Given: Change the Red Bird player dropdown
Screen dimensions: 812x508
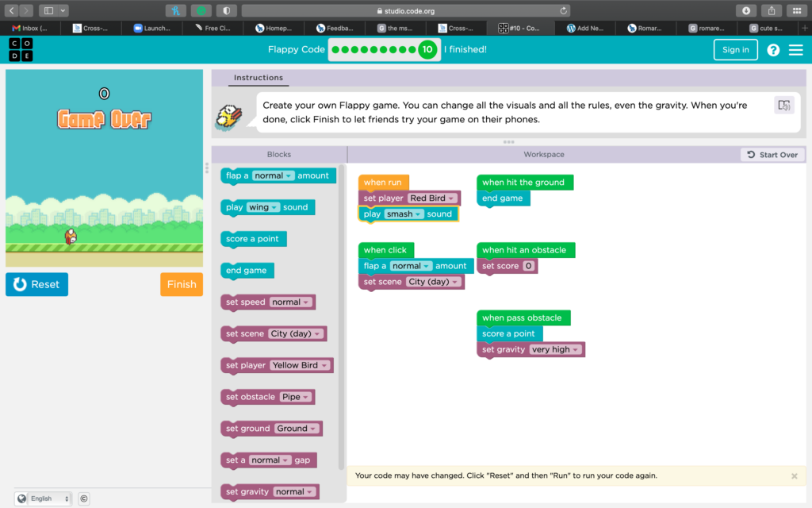Looking at the screenshot, I should (x=432, y=198).
